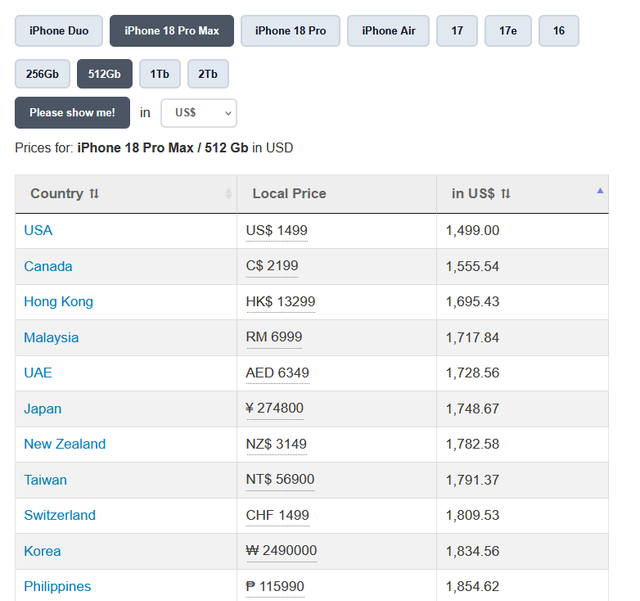Image resolution: width=640 pixels, height=601 pixels.
Task: Pick the 17e model button
Action: pyautogui.click(x=508, y=31)
